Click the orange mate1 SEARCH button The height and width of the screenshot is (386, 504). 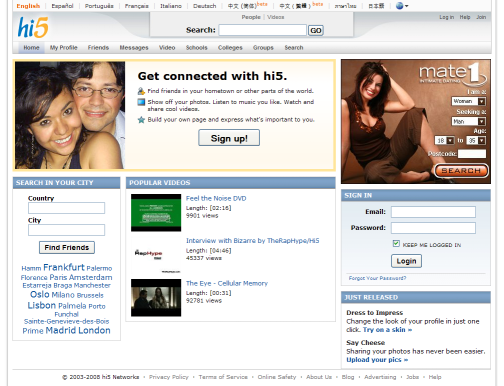461,171
